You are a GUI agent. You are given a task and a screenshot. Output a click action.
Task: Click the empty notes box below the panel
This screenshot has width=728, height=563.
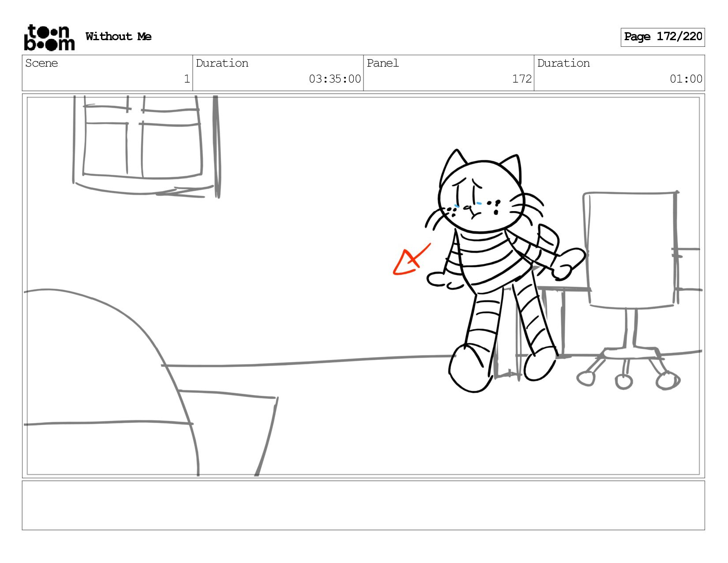pos(364,505)
